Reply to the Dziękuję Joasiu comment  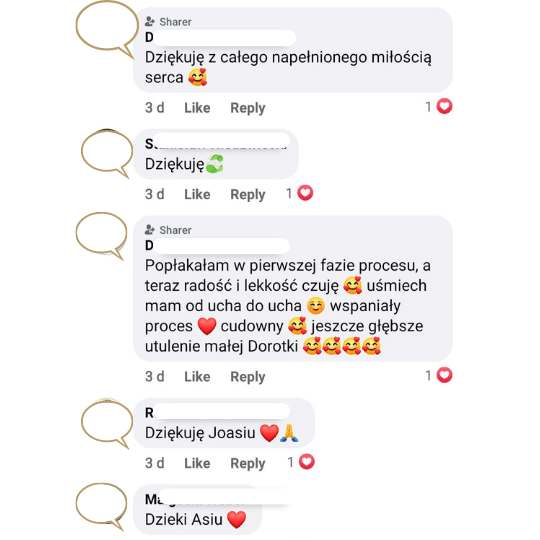pos(248,463)
